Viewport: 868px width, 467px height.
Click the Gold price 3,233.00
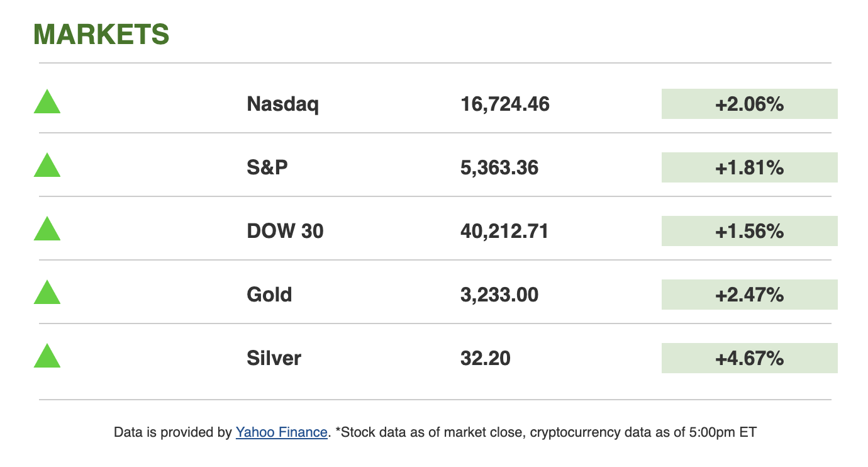point(499,295)
